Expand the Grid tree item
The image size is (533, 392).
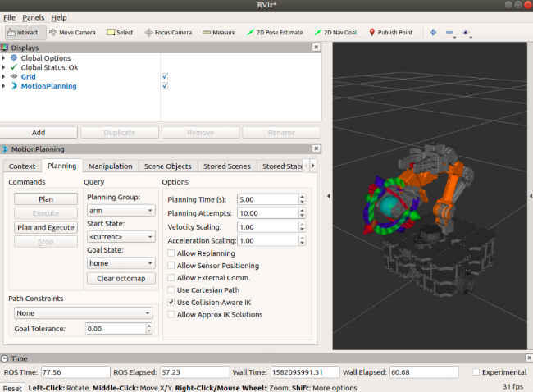click(x=4, y=77)
